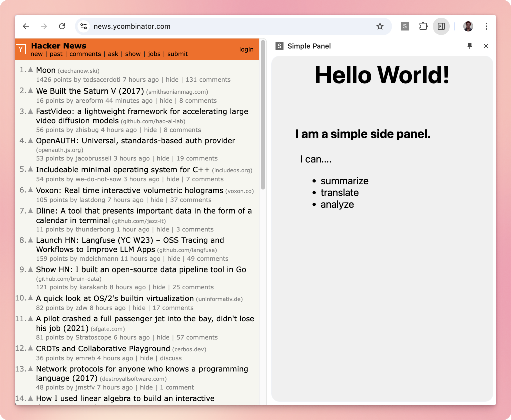
Task: Open the Chrome three-dot menu
Action: [486, 26]
